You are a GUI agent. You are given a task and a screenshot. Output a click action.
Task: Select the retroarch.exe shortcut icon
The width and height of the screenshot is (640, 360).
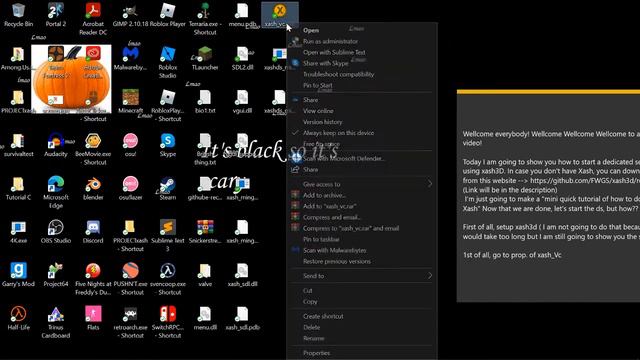(x=130, y=322)
